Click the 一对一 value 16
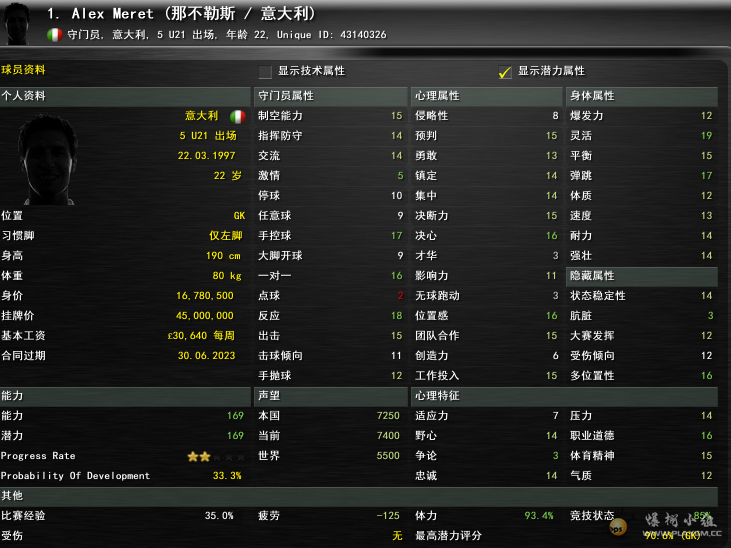The height and width of the screenshot is (548, 731). tap(397, 276)
